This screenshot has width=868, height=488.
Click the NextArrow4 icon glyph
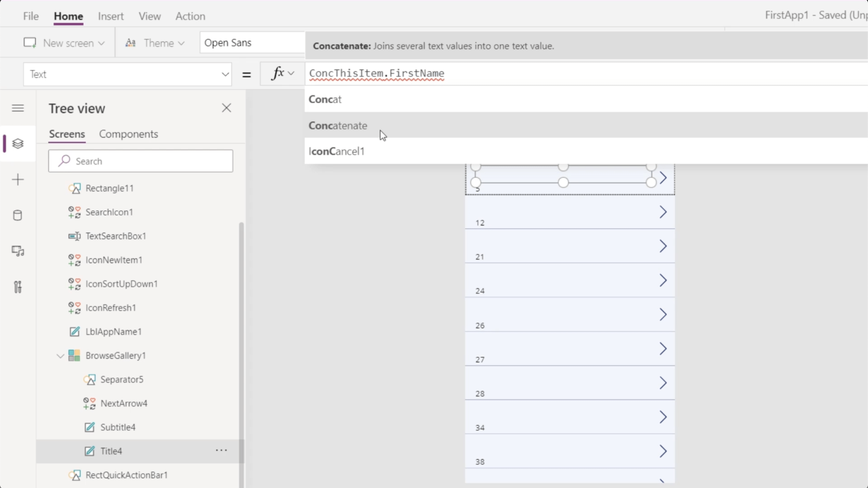pyautogui.click(x=89, y=403)
